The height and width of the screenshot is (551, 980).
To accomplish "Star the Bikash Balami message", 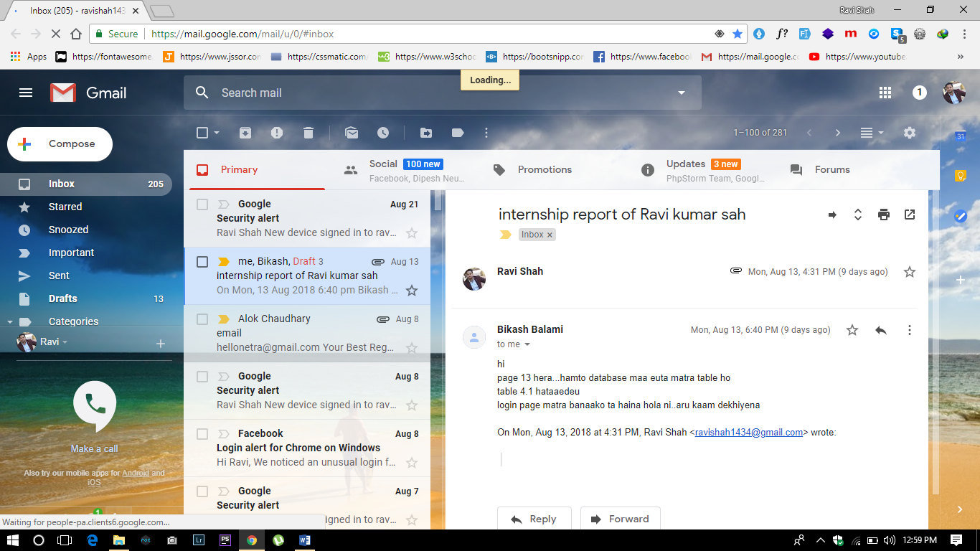I will (852, 330).
